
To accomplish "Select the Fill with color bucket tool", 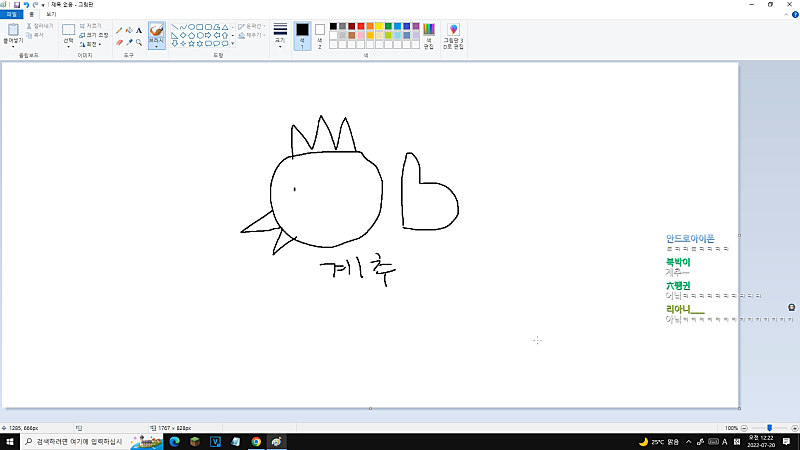I will click(129, 30).
